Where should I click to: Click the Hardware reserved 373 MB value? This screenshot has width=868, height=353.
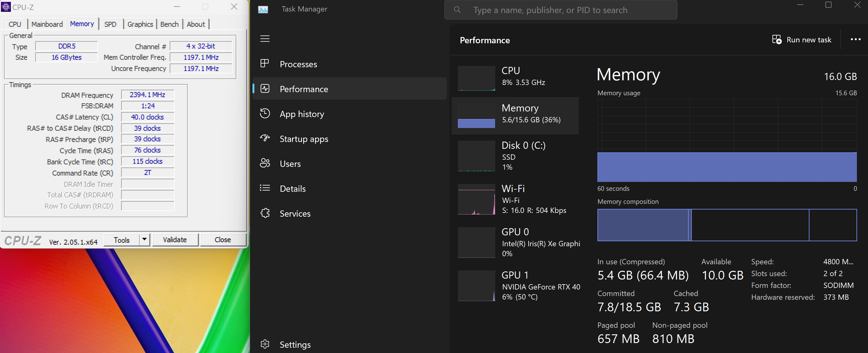[x=836, y=297]
